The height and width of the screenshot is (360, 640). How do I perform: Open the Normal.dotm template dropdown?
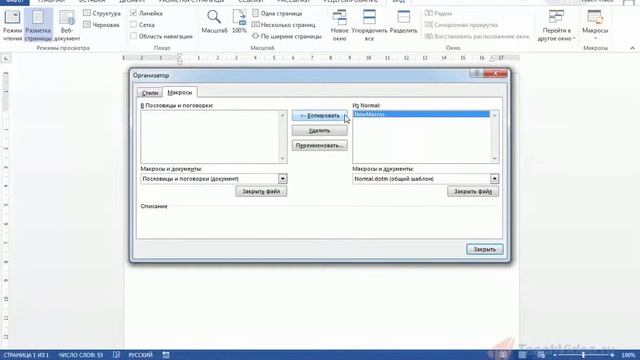(x=494, y=179)
